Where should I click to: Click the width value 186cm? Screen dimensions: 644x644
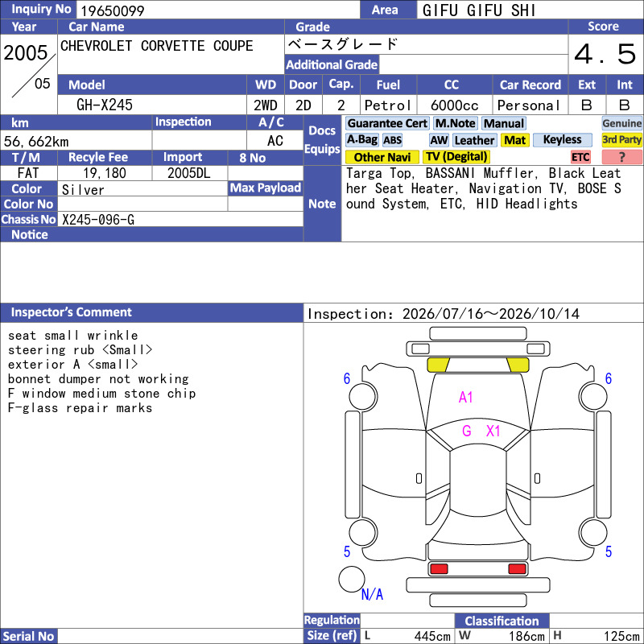pyautogui.click(x=526, y=636)
